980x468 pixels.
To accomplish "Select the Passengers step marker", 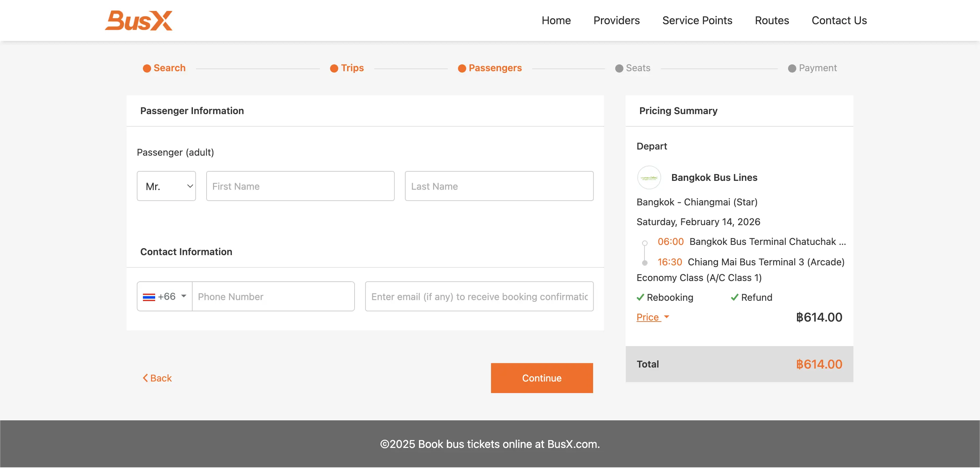I will pos(462,68).
